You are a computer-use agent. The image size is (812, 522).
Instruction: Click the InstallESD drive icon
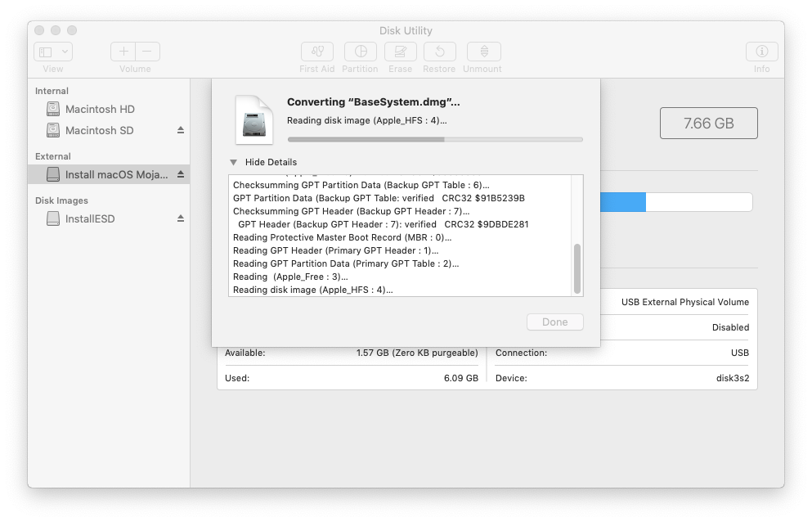pyautogui.click(x=53, y=218)
